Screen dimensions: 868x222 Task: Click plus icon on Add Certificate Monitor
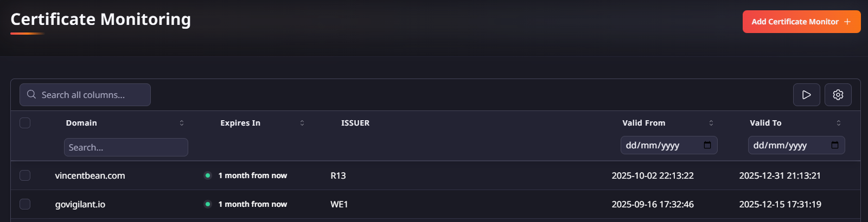click(x=847, y=22)
